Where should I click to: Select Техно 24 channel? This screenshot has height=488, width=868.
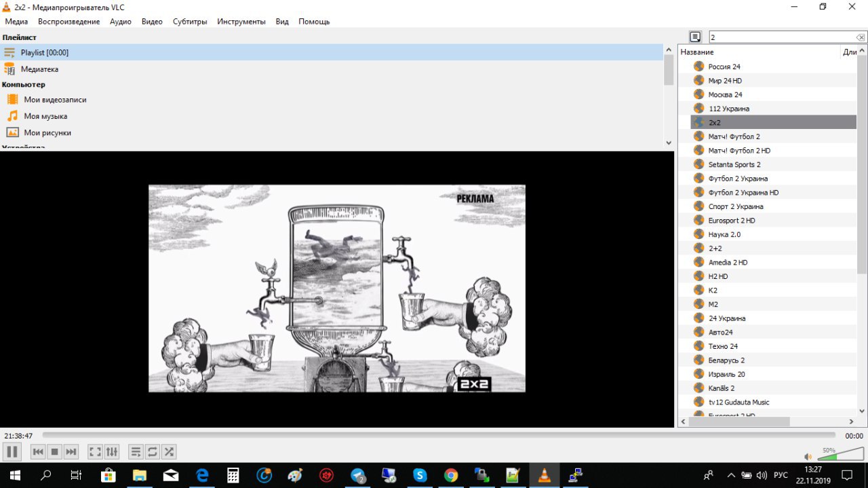coord(723,346)
